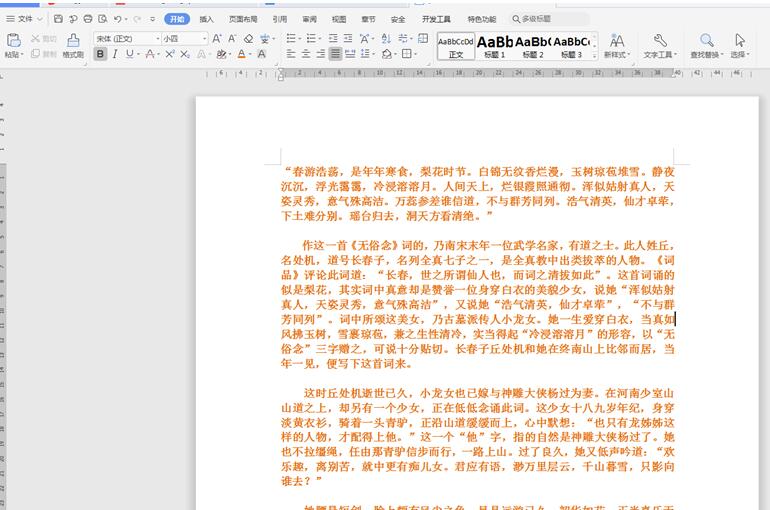Toggle Bold formatting button

pyautogui.click(x=100, y=54)
